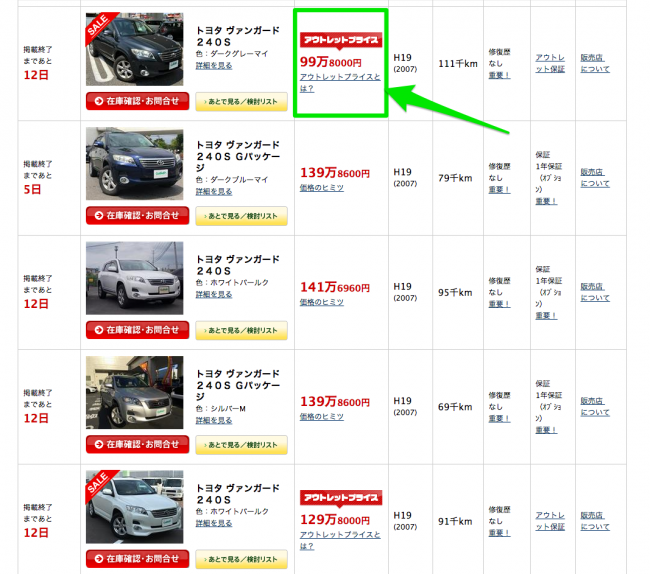Click the silver Vanguard thumbnail photo
Viewport: 650px width, 574px height.
pos(135,392)
